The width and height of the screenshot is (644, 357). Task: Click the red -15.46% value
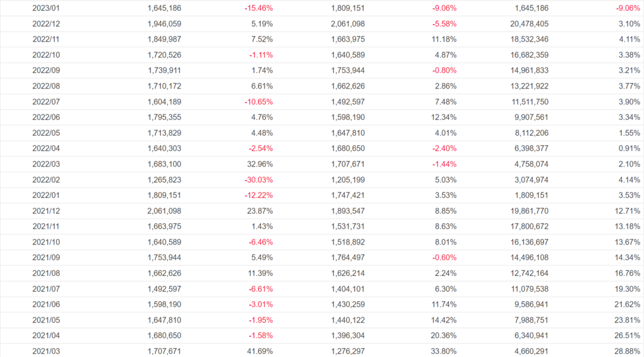pos(258,8)
